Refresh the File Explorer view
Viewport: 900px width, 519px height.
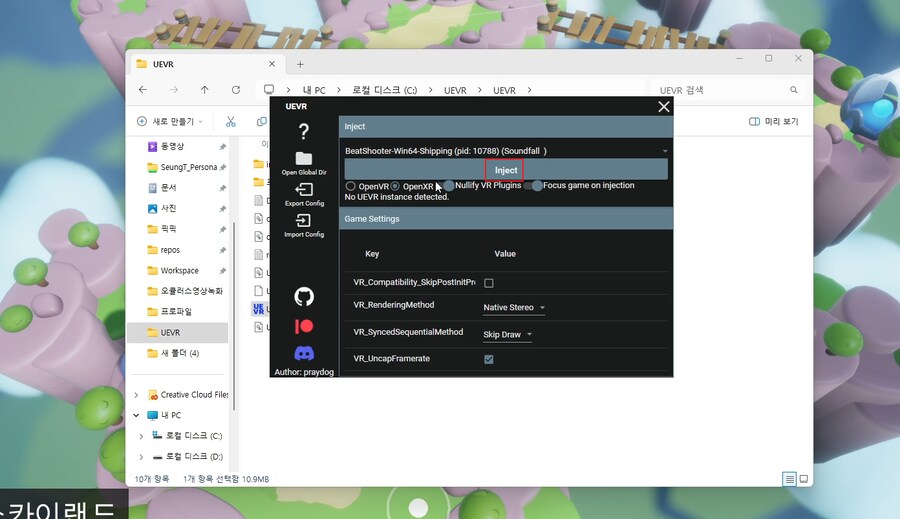coord(236,90)
